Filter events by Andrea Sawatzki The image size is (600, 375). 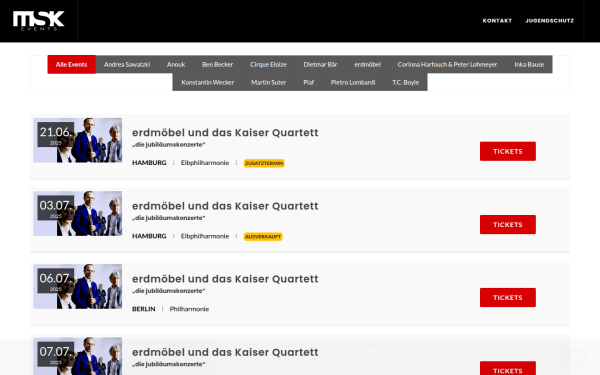click(x=127, y=64)
